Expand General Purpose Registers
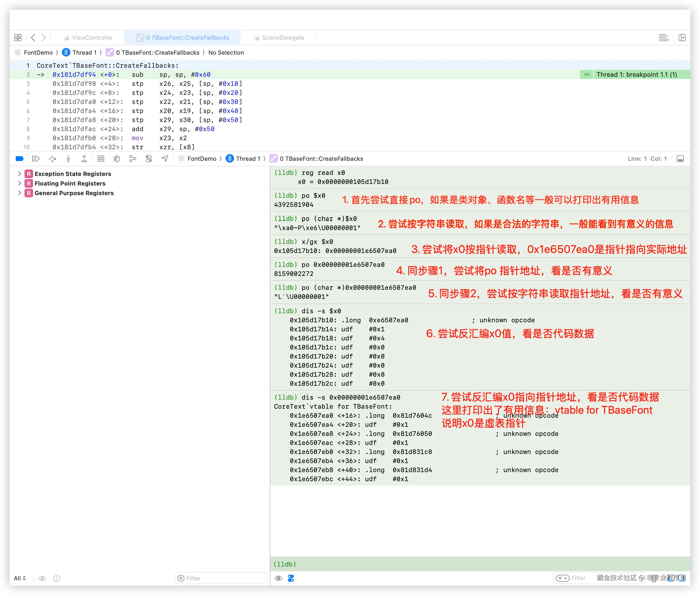Image resolution: width=700 pixels, height=595 pixels. (x=19, y=193)
